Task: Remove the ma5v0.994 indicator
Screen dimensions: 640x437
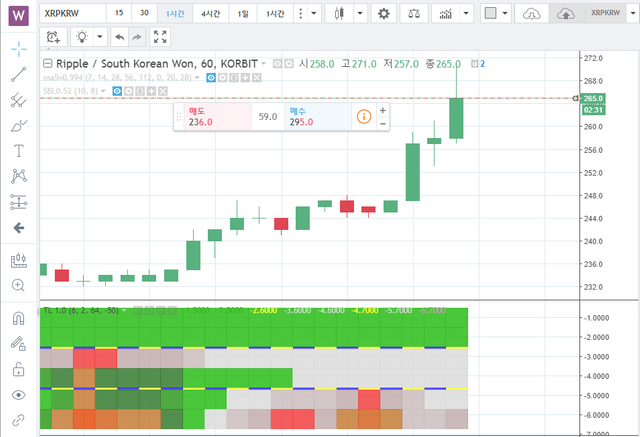Action: tap(256, 78)
